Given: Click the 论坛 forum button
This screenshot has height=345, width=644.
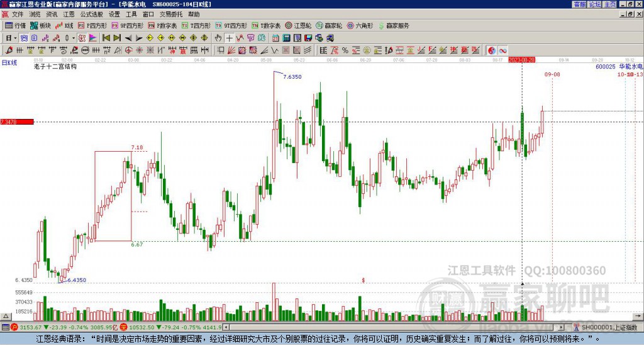Looking at the screenshot, I should pos(595,4).
